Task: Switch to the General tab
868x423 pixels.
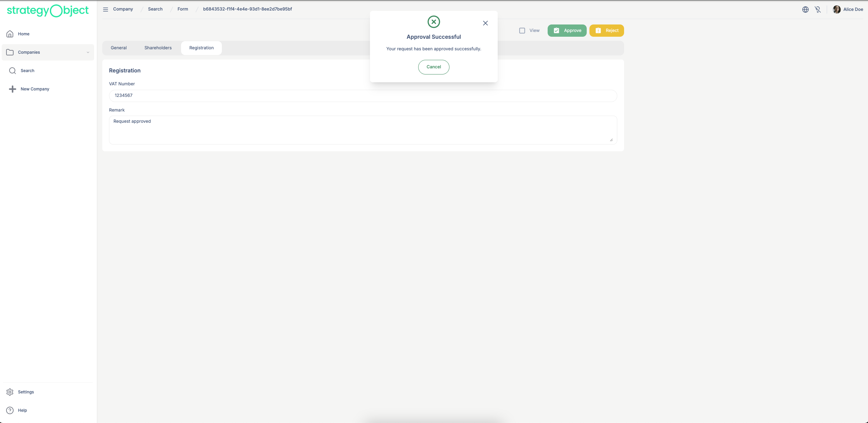Action: click(119, 48)
